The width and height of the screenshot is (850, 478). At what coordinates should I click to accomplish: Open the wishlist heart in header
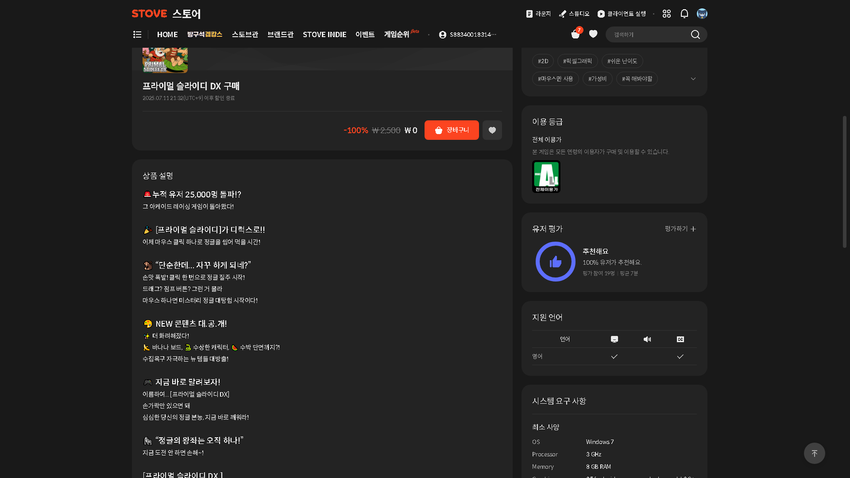(593, 34)
